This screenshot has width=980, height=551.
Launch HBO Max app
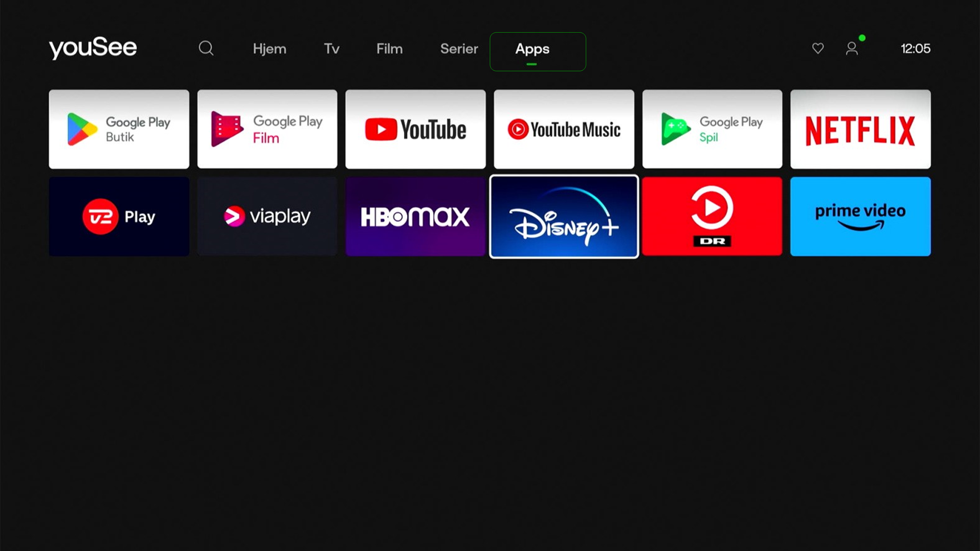click(x=415, y=216)
